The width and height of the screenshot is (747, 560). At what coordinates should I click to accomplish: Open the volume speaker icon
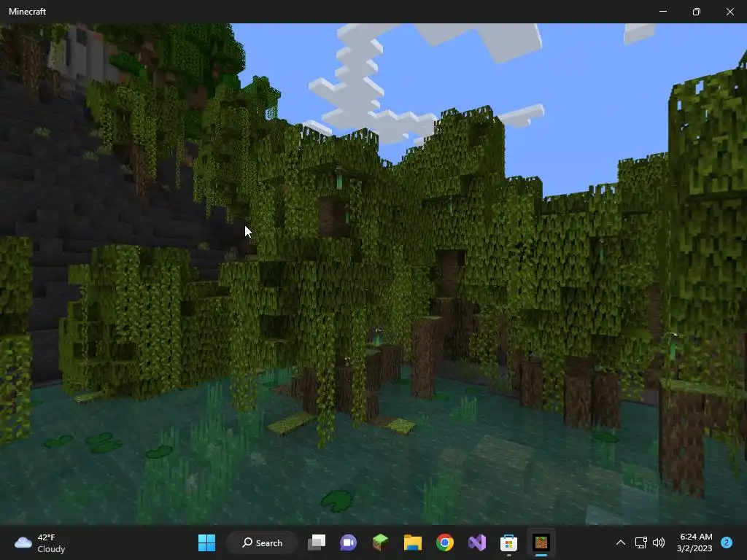(659, 542)
